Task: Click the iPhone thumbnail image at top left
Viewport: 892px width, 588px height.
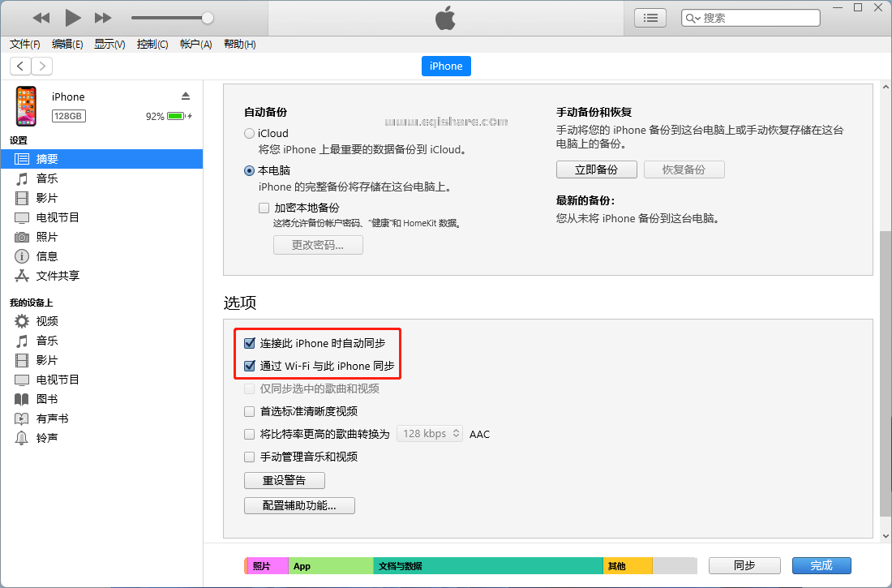Action: point(26,105)
